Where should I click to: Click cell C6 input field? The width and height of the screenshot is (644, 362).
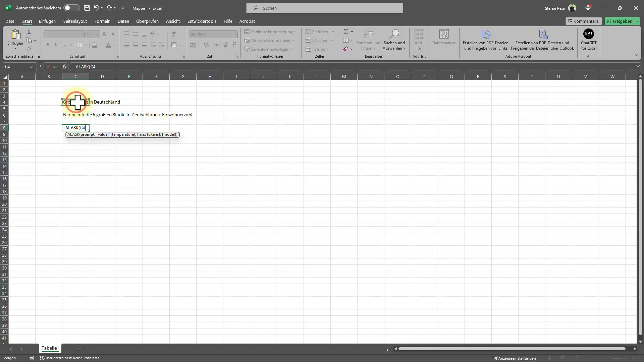pyautogui.click(x=75, y=115)
